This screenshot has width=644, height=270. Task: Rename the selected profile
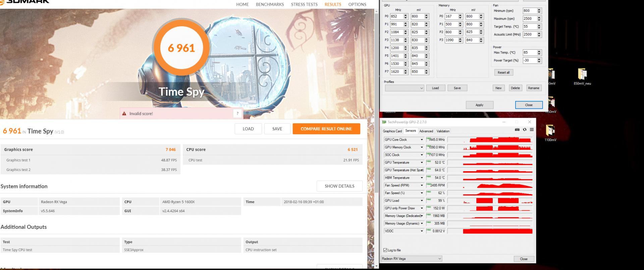pos(534,88)
